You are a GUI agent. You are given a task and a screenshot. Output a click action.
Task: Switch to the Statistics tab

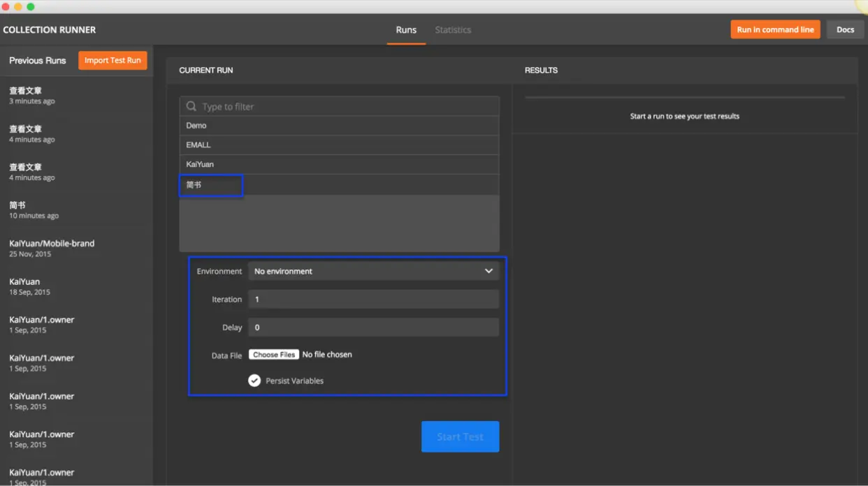click(453, 30)
